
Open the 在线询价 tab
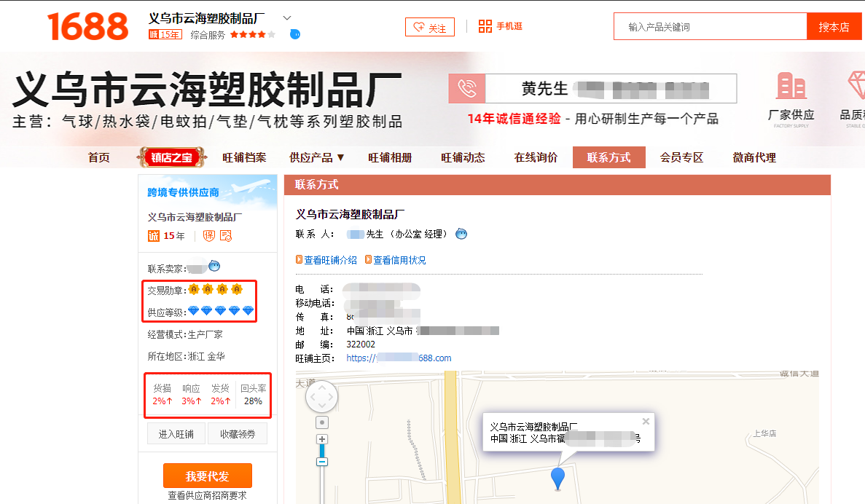pos(536,157)
